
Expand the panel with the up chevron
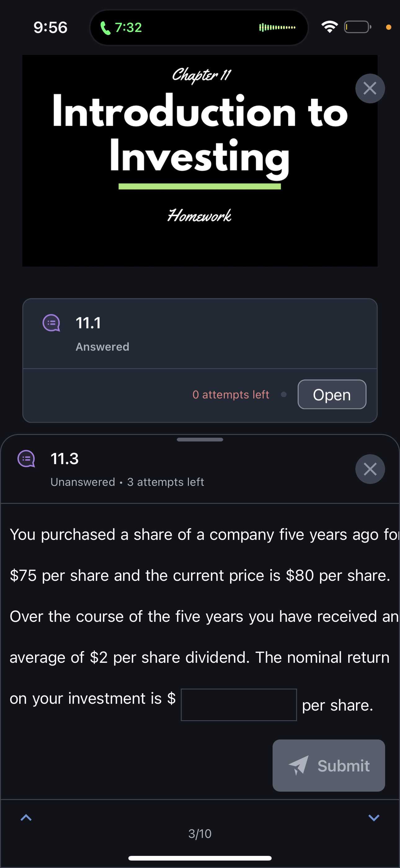[26, 818]
